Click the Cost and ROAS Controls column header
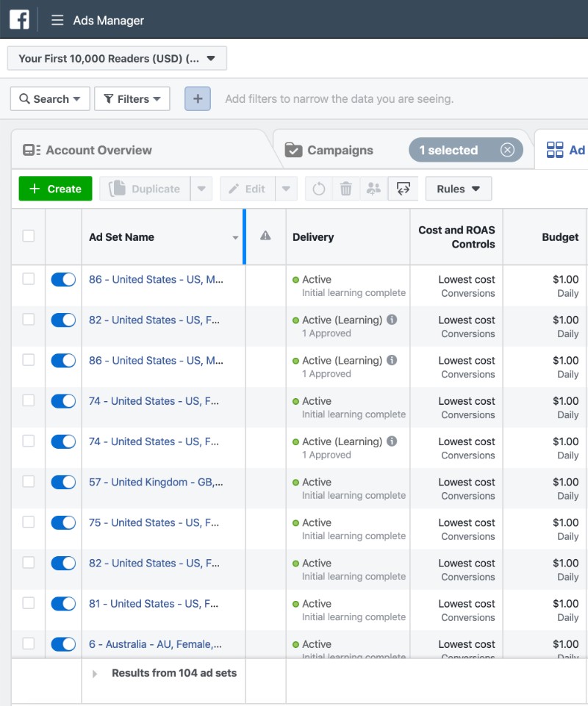 456,237
